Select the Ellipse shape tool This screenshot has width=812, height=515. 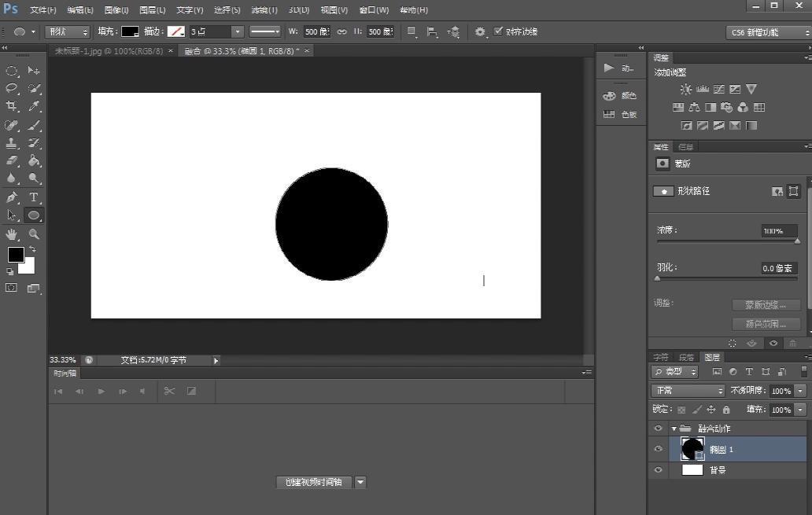pyautogui.click(x=34, y=215)
